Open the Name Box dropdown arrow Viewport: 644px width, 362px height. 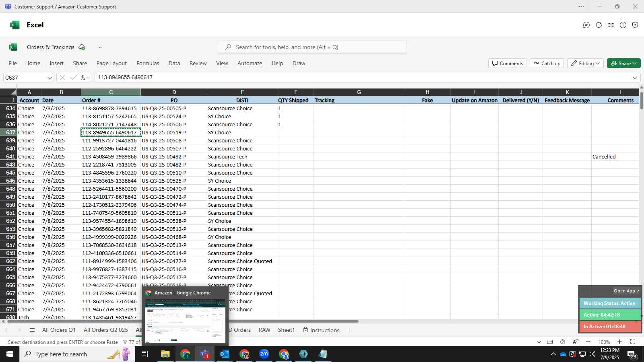(x=50, y=78)
